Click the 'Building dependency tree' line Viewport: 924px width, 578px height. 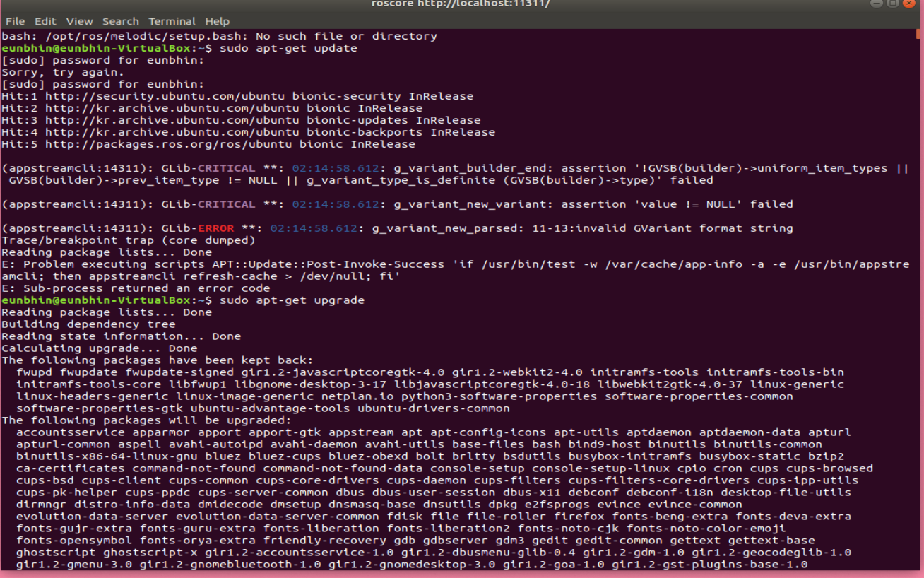[x=88, y=324]
